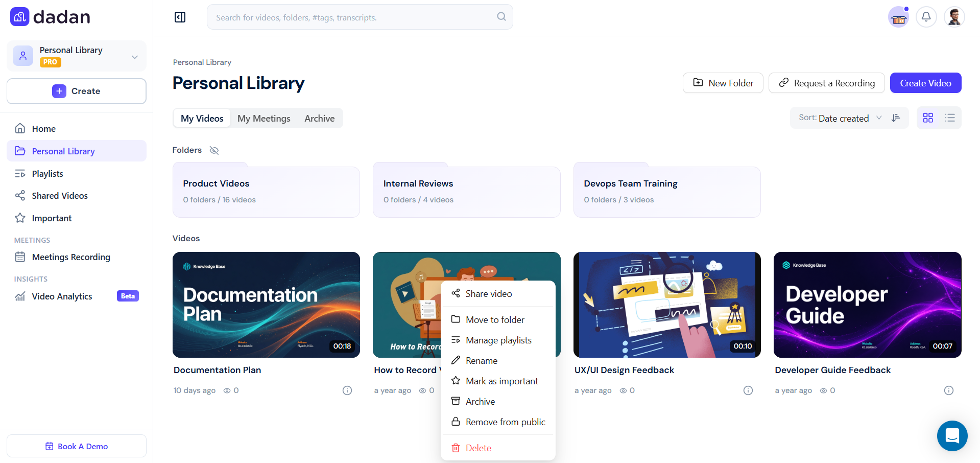Switch to list view
This screenshot has height=463, width=980.
point(950,118)
